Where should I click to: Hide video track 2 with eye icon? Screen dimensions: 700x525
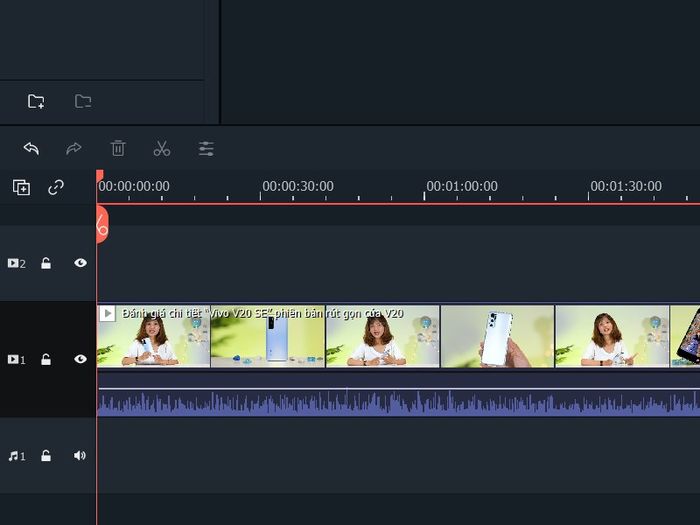(80, 262)
